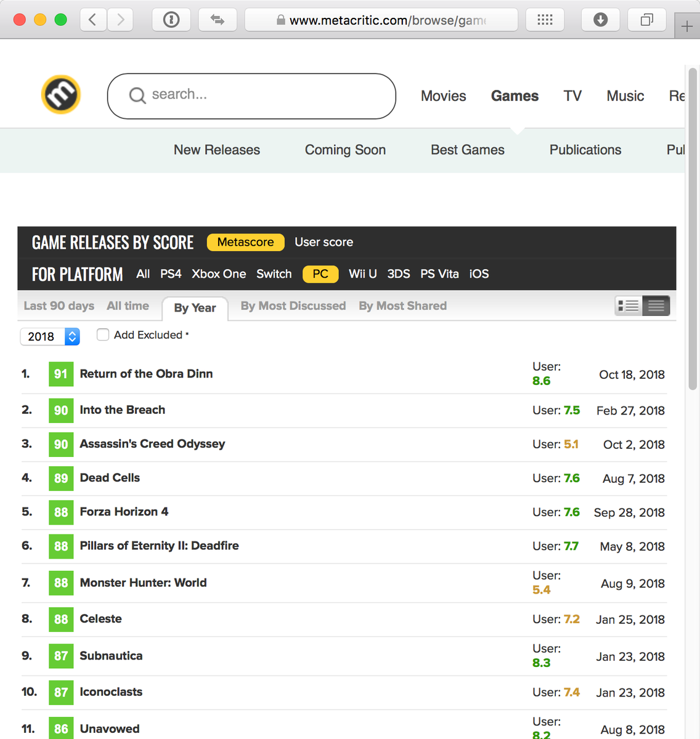Open a new tab with the plus button

tap(687, 26)
